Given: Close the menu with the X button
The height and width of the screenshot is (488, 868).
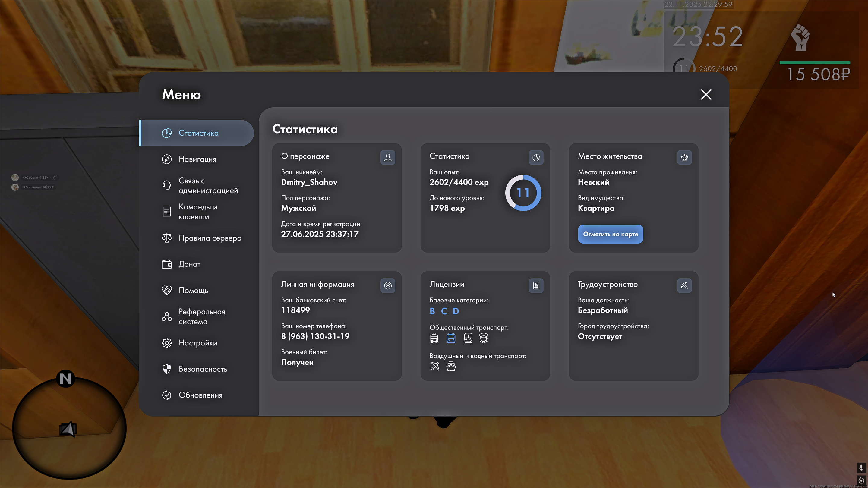Looking at the screenshot, I should point(706,95).
